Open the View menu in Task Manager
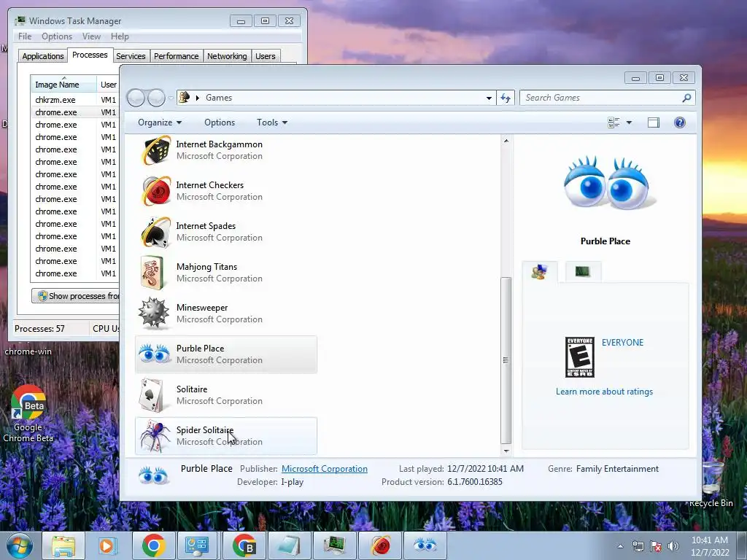The width and height of the screenshot is (747, 560). [x=91, y=36]
